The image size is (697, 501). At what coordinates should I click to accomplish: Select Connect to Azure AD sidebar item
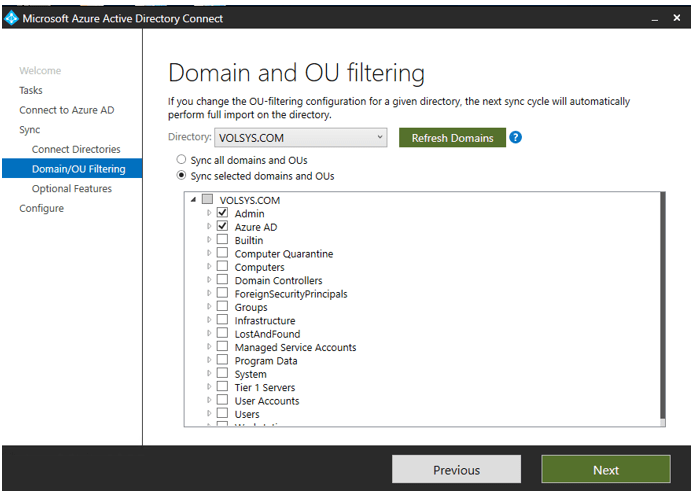pyautogui.click(x=67, y=110)
